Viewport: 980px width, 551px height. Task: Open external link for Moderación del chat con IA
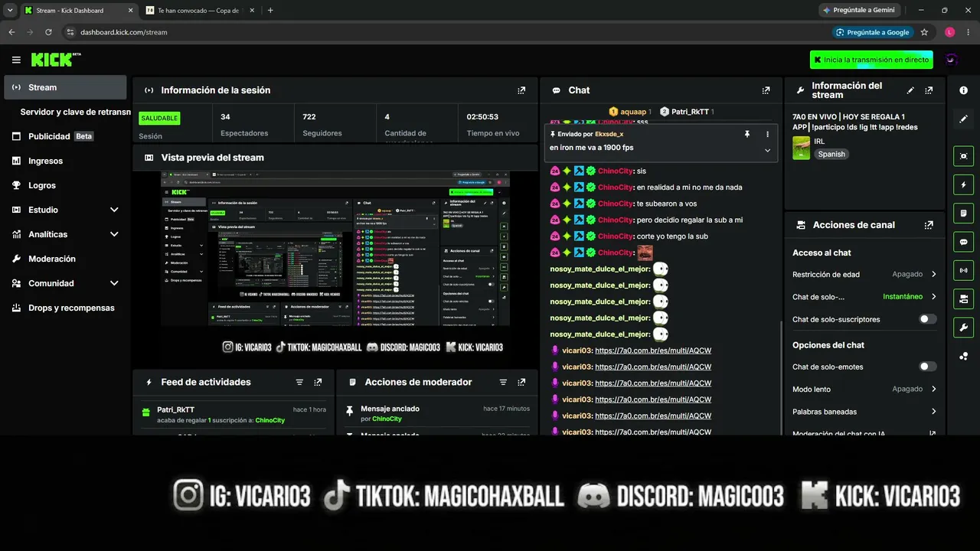933,434
